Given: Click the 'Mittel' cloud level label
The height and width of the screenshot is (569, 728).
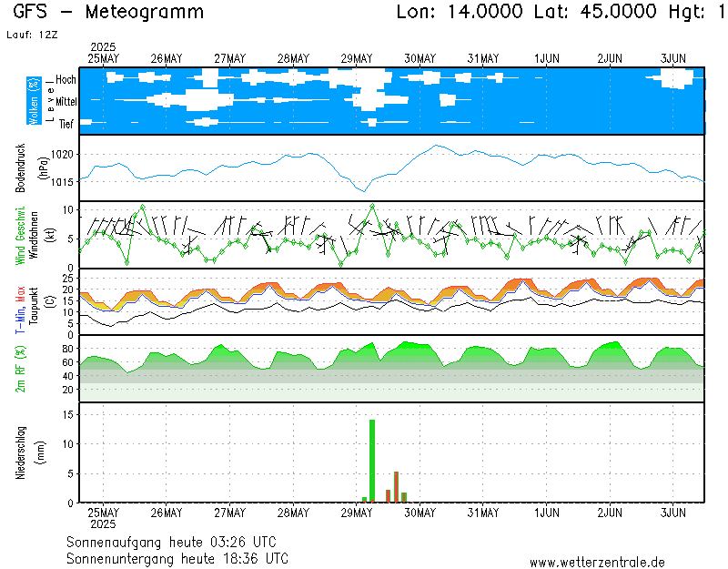Looking at the screenshot, I should pyautogui.click(x=66, y=101).
